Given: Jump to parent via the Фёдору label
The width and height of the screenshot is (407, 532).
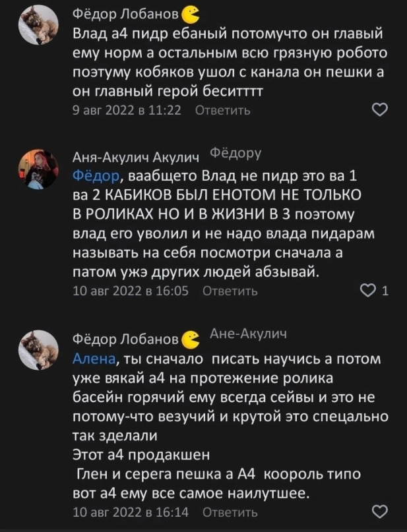Looking at the screenshot, I should click(x=235, y=154).
